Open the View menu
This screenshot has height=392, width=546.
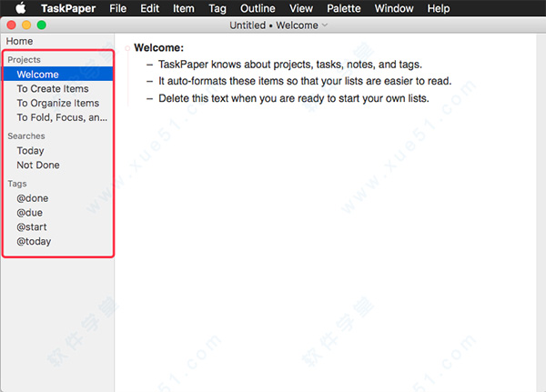pos(301,8)
